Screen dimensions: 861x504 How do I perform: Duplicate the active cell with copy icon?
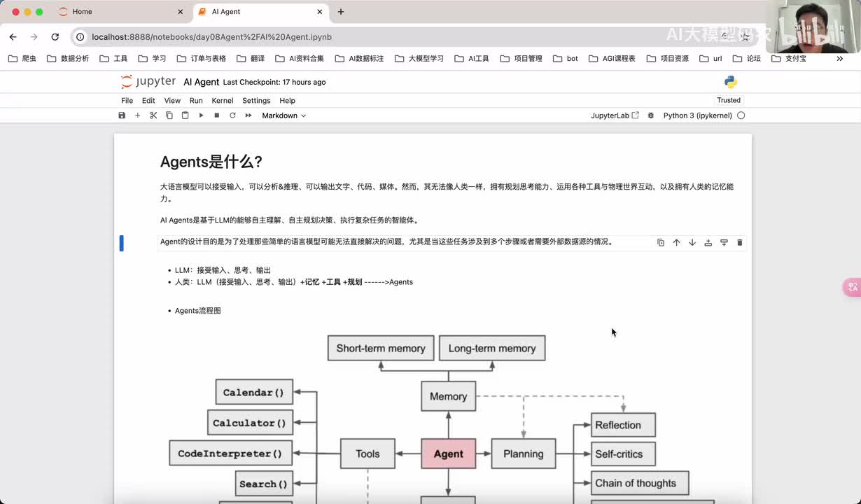pos(661,243)
